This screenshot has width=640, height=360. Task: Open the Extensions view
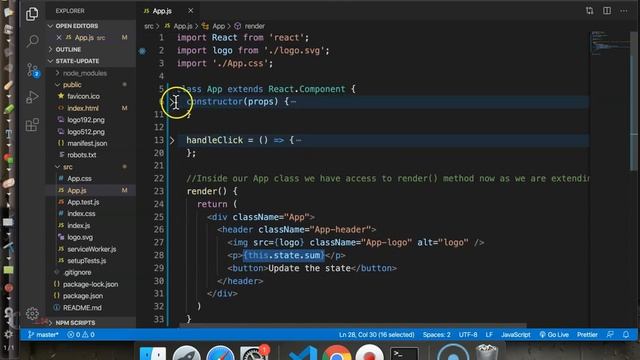click(x=32, y=124)
